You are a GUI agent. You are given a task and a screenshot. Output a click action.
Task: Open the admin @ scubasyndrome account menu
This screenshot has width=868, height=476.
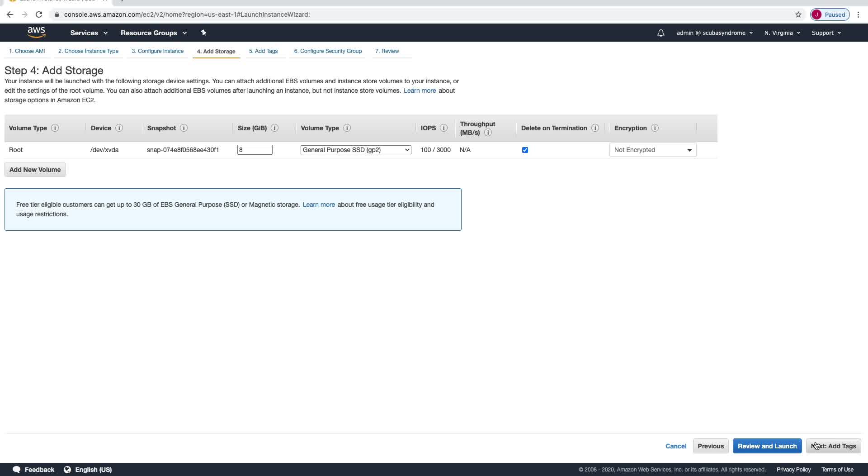click(714, 33)
